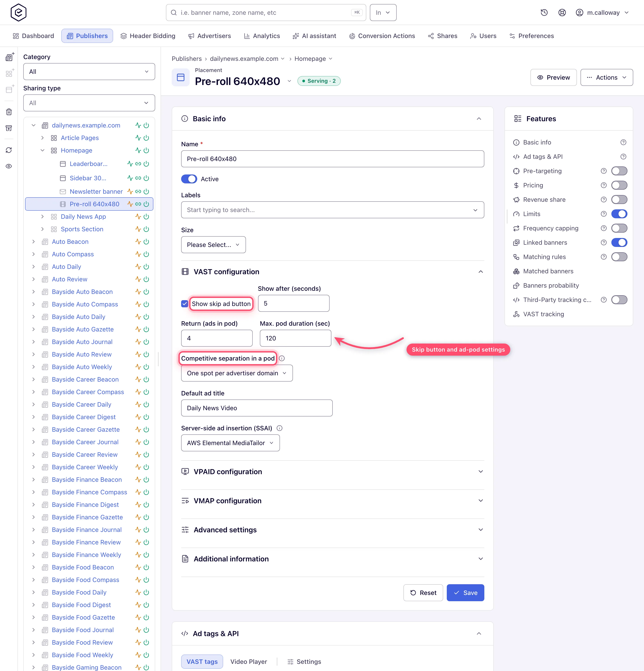644x671 pixels.
Task: Open AWS Elemental MediaTailor dropdown
Action: [x=230, y=443]
